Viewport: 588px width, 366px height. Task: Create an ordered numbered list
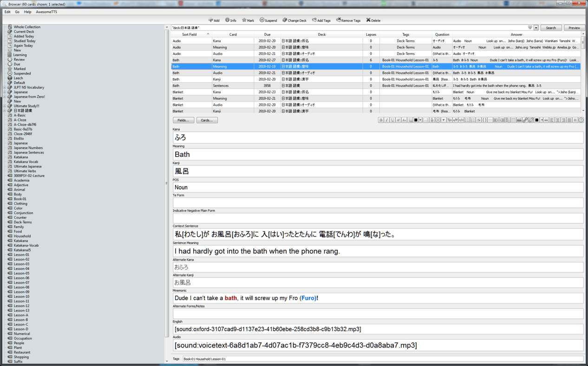(x=473, y=120)
